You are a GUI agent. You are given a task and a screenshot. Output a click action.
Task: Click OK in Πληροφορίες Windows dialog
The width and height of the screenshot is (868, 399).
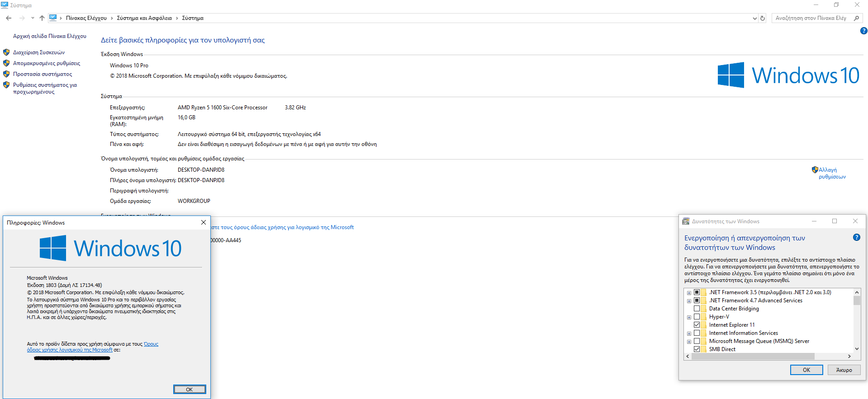pyautogui.click(x=190, y=390)
